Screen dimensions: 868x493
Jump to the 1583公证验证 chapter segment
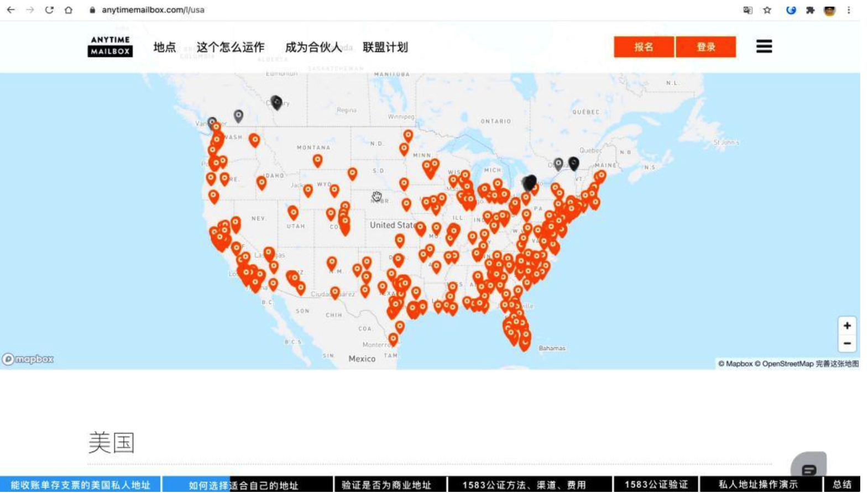tap(656, 485)
